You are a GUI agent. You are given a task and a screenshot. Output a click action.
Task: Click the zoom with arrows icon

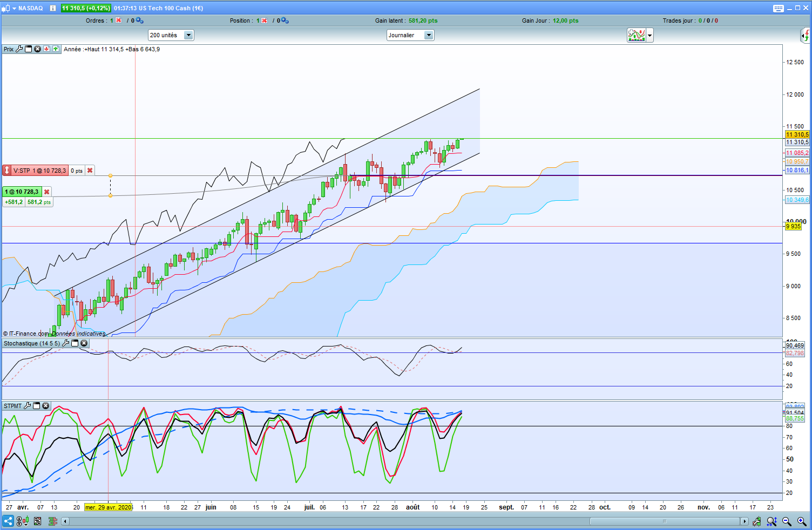coord(772,521)
